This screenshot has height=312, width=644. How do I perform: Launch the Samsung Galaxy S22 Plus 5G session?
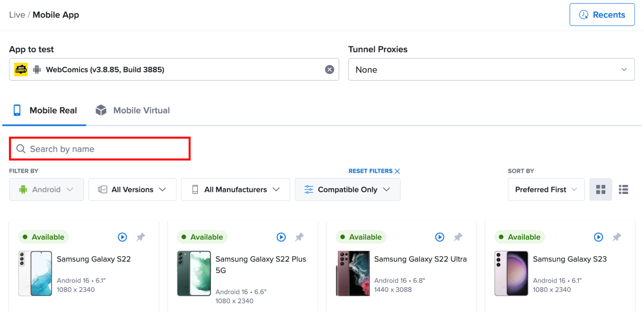point(281,237)
